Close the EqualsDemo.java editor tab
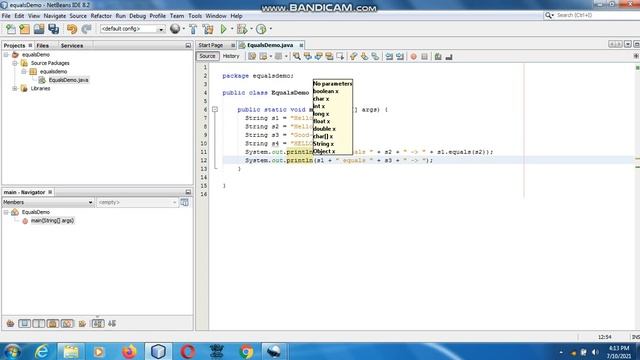640x360 pixels. point(301,45)
